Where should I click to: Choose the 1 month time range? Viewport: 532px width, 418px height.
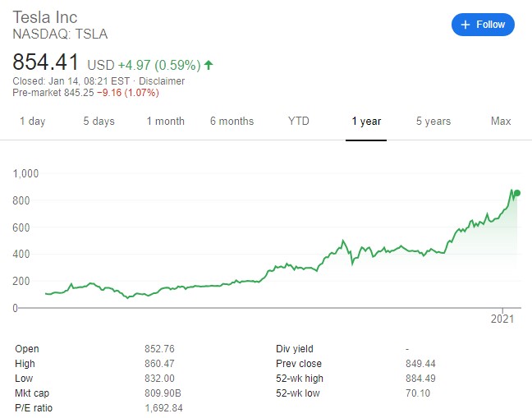[166, 121]
